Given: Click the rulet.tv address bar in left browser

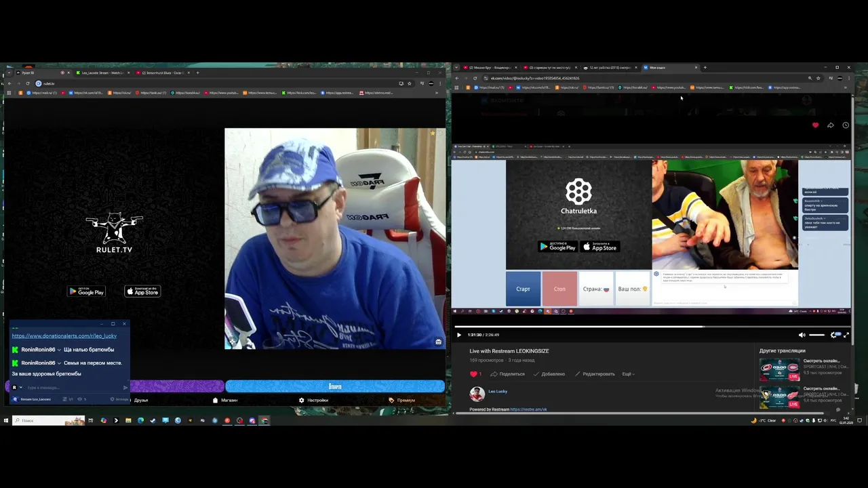Looking at the screenshot, I should (217, 83).
